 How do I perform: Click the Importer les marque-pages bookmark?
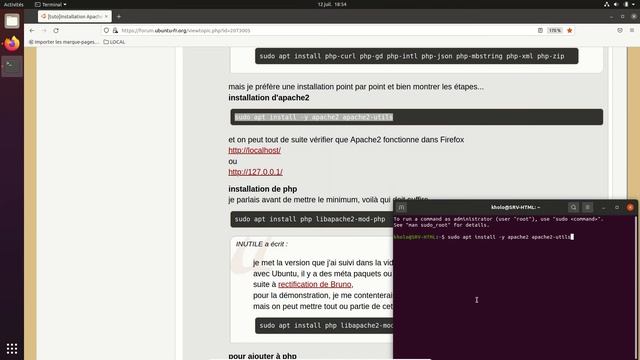(x=64, y=42)
